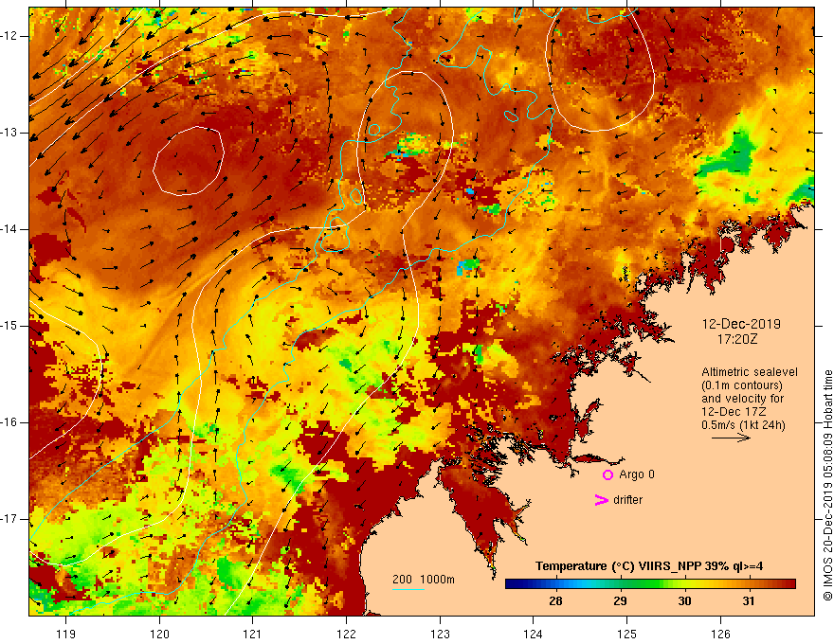Click latitude axis label -16
Screen dimensions: 834x644
tap(9, 422)
